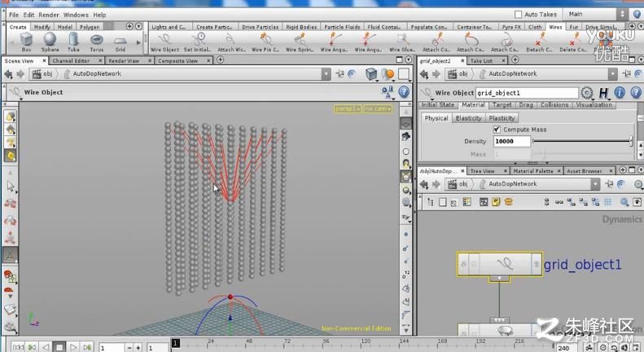Jump to first frame button
This screenshot has width=644, height=352.
(x=18, y=347)
